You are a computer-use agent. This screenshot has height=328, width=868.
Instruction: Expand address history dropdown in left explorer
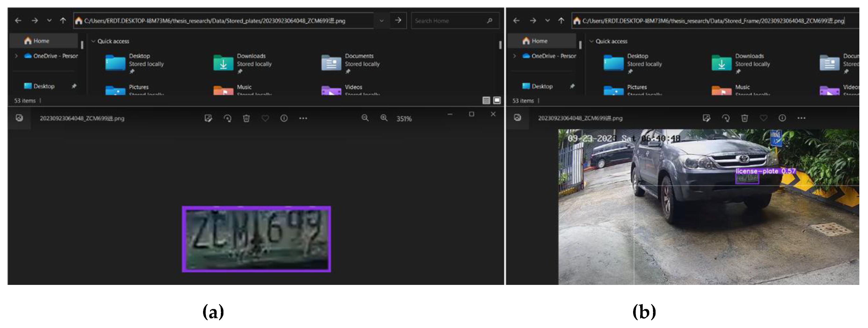[x=381, y=21]
